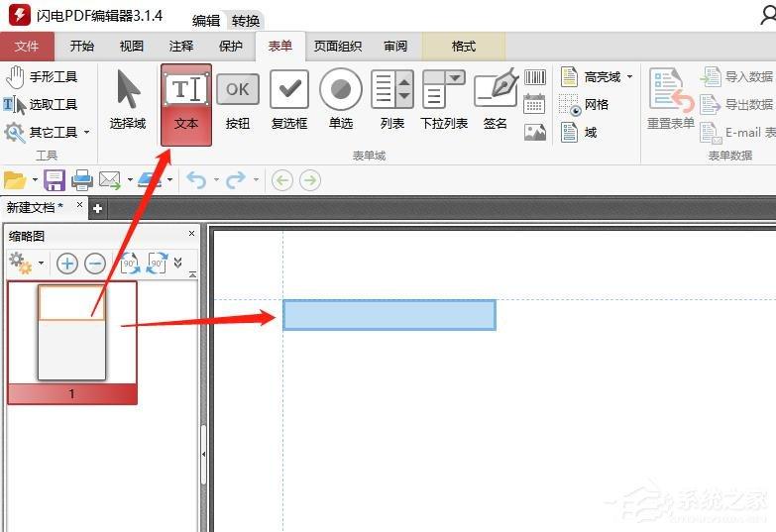
Task: Click the 重置表单 reset form button
Action: pyautogui.click(x=671, y=102)
